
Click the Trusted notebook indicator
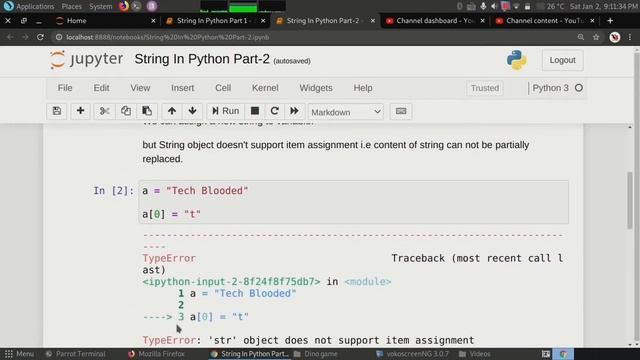click(485, 88)
